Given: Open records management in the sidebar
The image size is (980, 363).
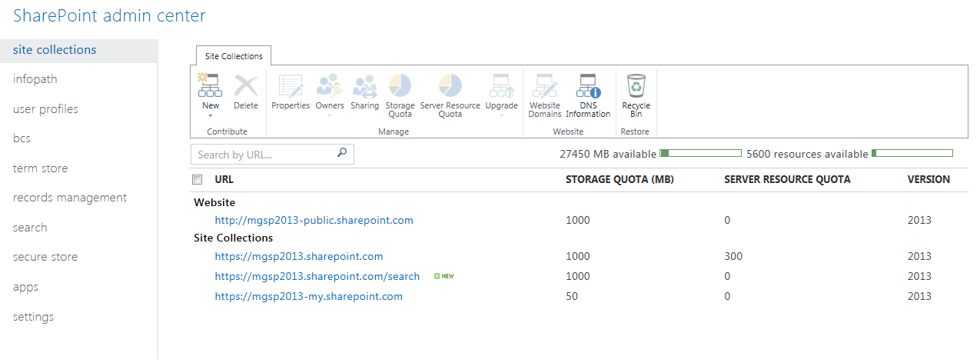Looking at the screenshot, I should pos(70,198).
